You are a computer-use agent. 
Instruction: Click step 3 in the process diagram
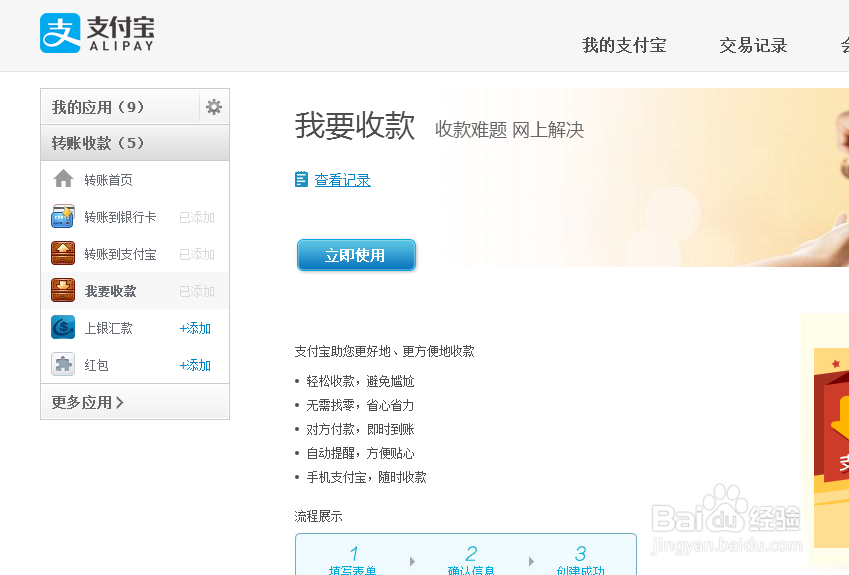click(580, 560)
